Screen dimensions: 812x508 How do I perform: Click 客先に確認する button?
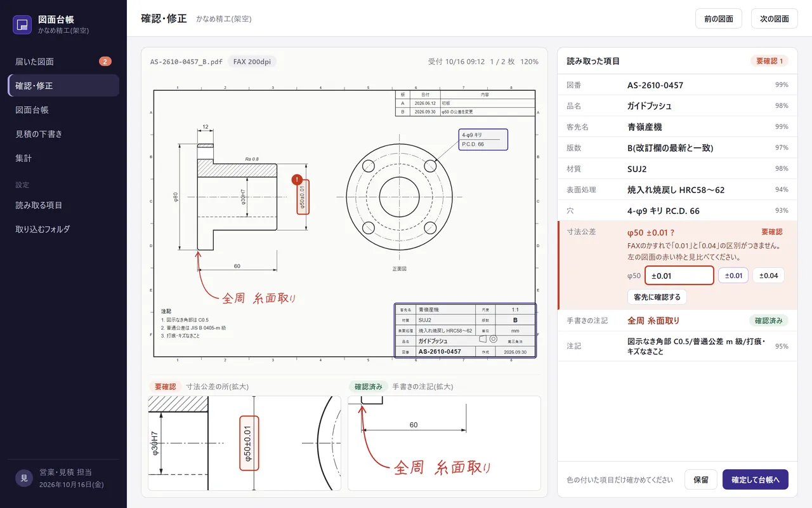[657, 297]
